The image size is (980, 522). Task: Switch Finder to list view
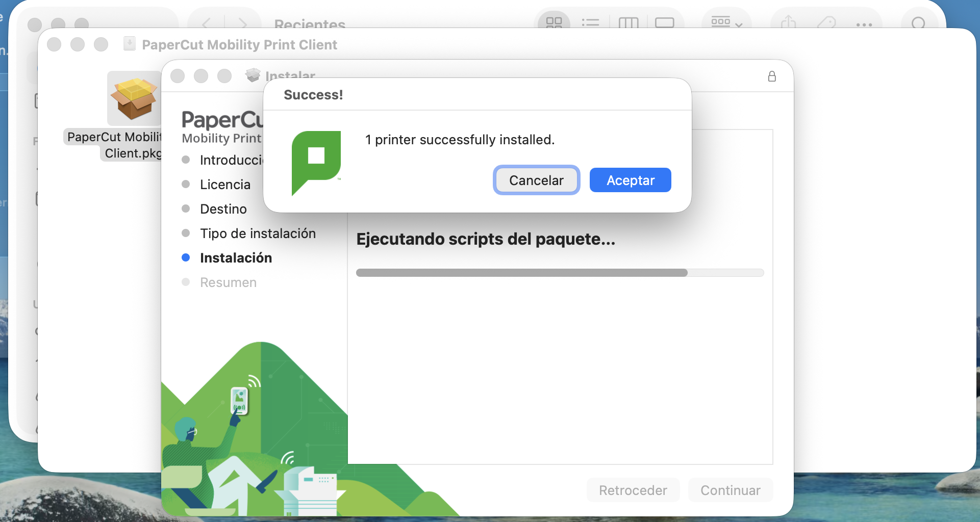[590, 22]
